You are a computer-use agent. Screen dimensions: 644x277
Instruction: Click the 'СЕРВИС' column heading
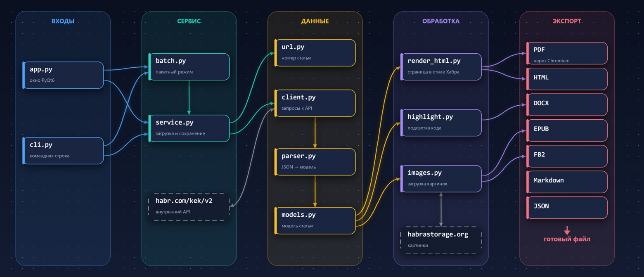pos(189,21)
